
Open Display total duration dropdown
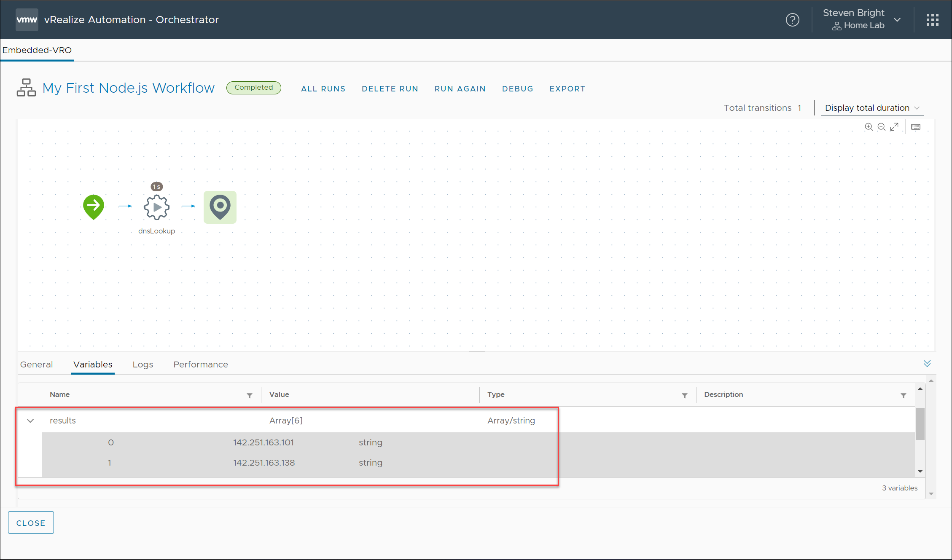click(x=871, y=108)
